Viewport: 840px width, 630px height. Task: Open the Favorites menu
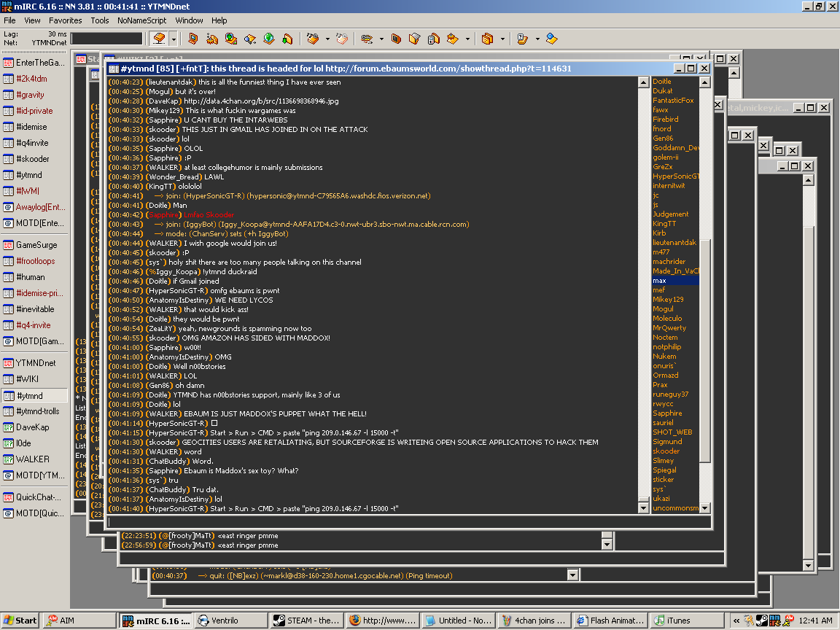(x=65, y=20)
